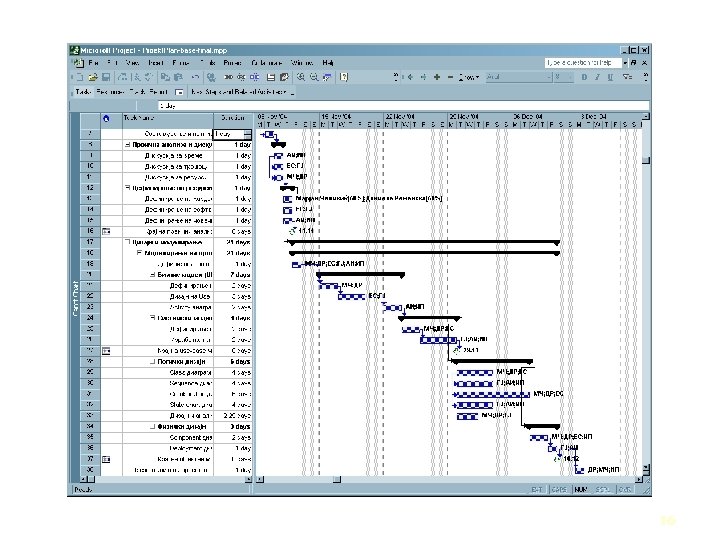Toggle Italic formatting
The height and width of the screenshot is (540, 720).
pyautogui.click(x=597, y=77)
